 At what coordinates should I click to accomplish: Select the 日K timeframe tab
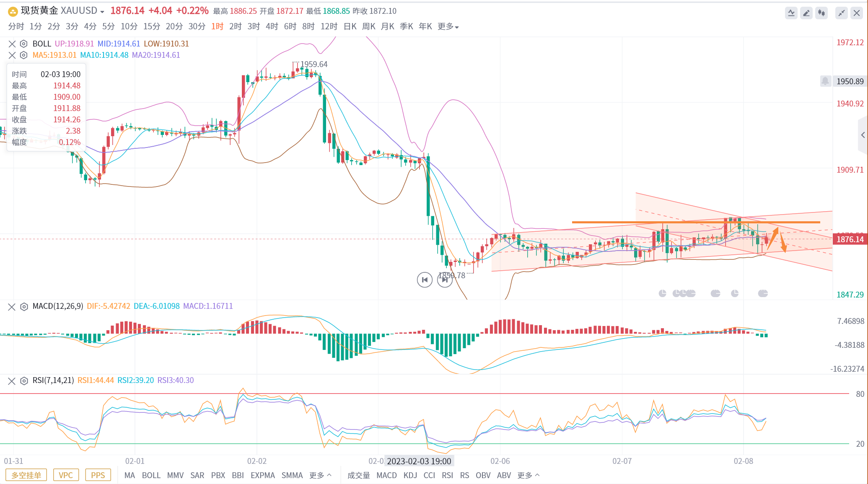(350, 26)
